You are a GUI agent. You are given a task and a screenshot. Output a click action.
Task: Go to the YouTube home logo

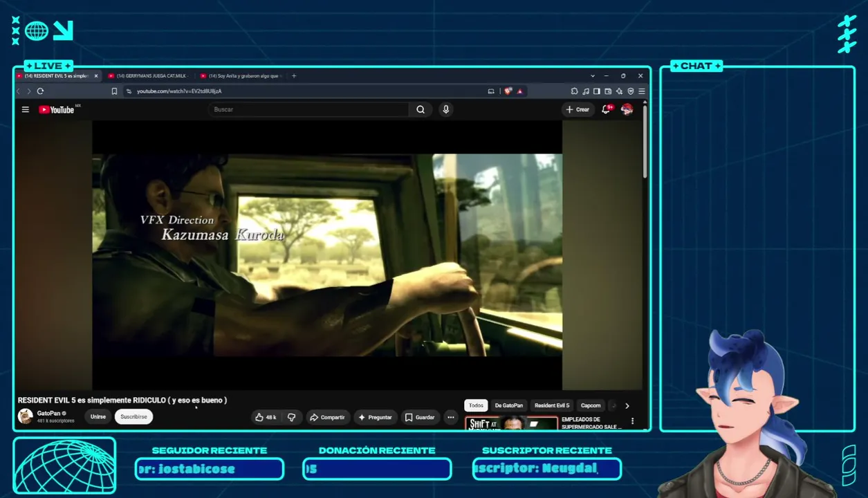pyautogui.click(x=57, y=109)
